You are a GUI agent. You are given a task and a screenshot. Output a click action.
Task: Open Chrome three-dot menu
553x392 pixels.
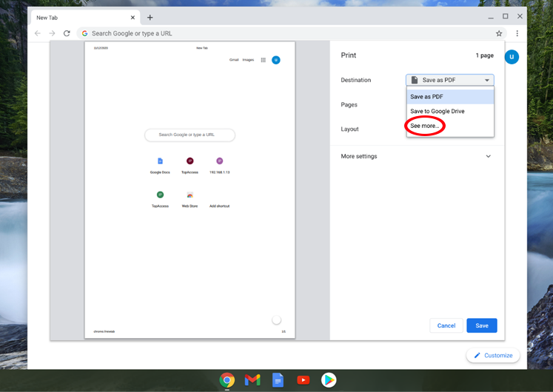517,33
